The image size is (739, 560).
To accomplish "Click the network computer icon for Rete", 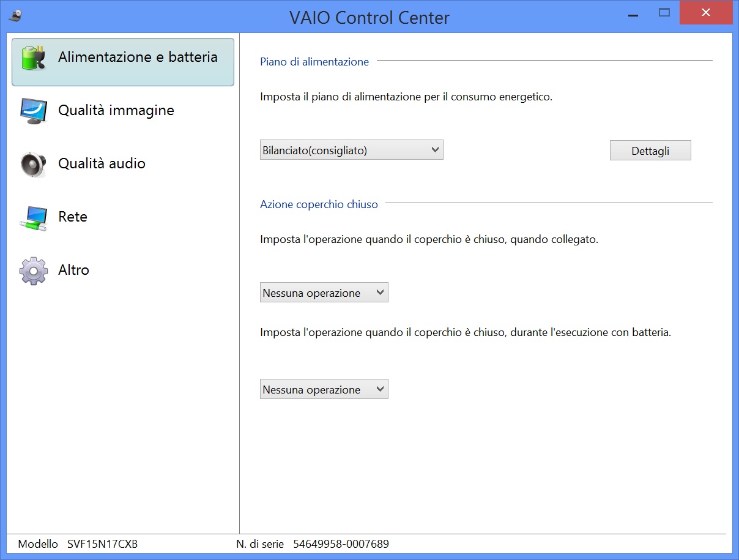I will click(x=34, y=218).
